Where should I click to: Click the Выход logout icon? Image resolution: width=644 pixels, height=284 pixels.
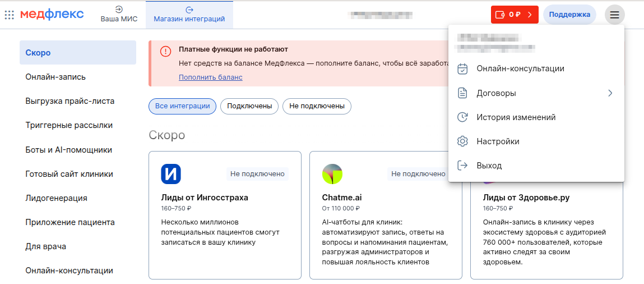[462, 166]
